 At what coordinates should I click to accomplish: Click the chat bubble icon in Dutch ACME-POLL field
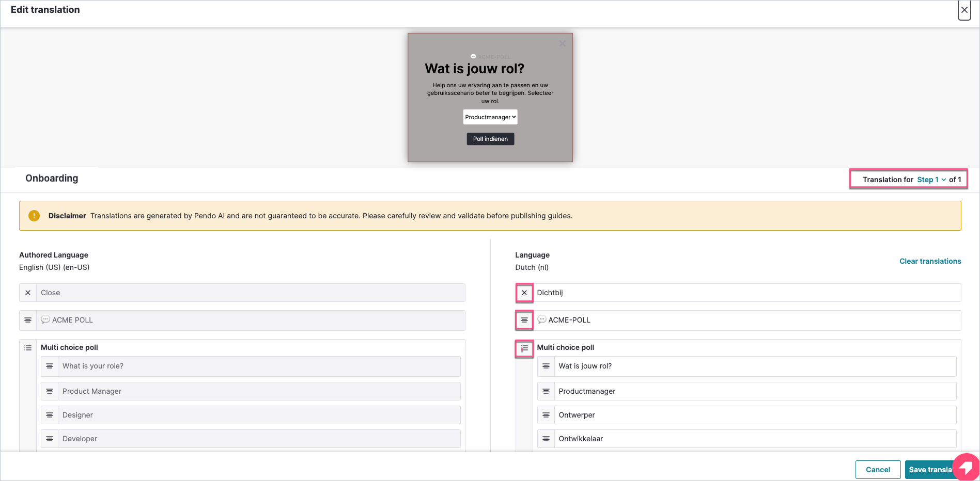click(542, 320)
